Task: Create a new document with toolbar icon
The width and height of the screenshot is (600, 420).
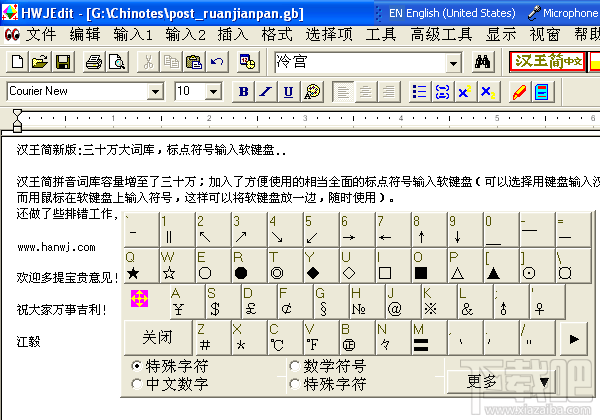Action: pyautogui.click(x=18, y=62)
